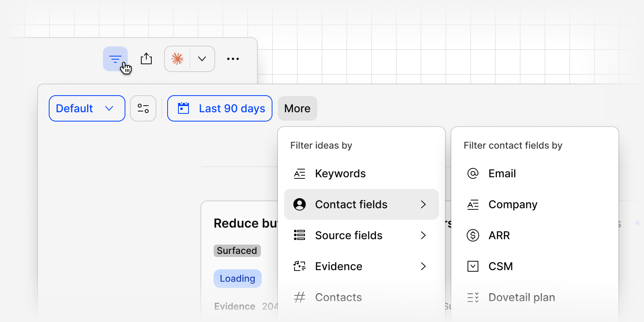Select Email contact field filter
This screenshot has width=644, height=322.
(535, 173)
